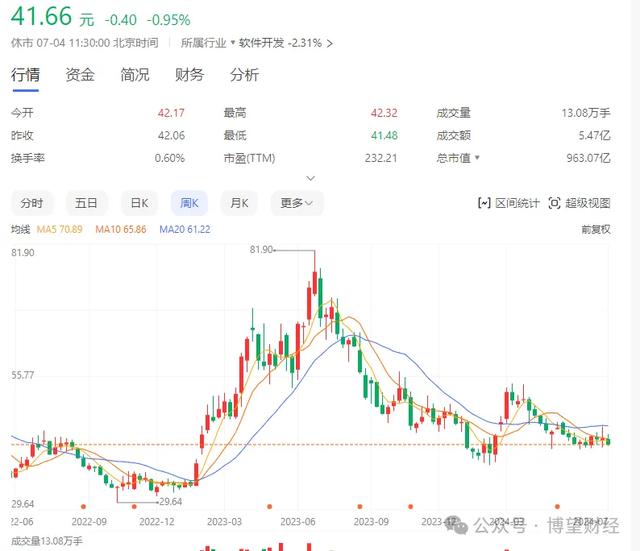Click the 公众号 WeChat watermark icon
This screenshot has height=551, width=640.
457,524
